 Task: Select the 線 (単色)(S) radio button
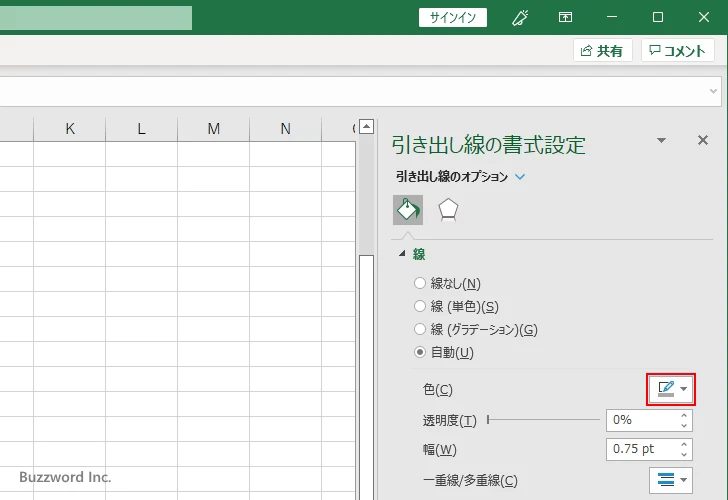pyautogui.click(x=420, y=306)
